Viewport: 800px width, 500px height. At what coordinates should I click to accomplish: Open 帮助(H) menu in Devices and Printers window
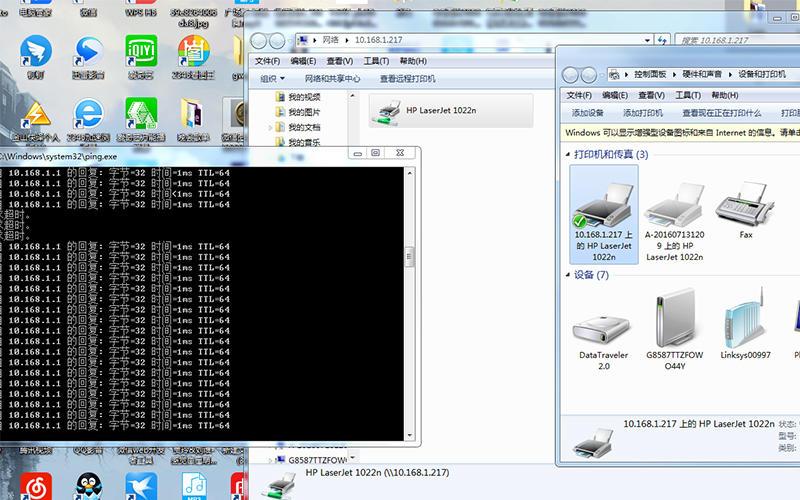[x=724, y=95]
